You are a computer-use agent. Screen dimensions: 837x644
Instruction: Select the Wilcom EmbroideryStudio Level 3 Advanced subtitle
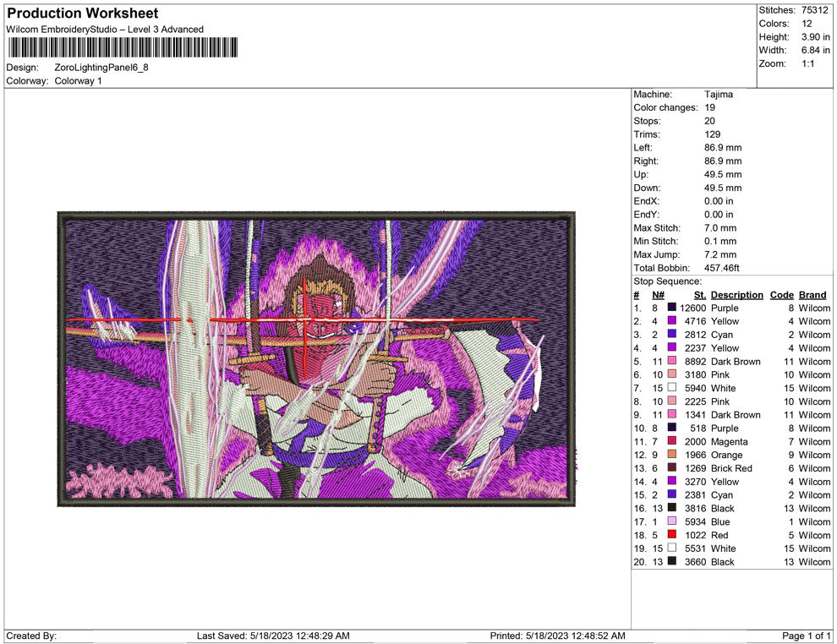(x=105, y=30)
